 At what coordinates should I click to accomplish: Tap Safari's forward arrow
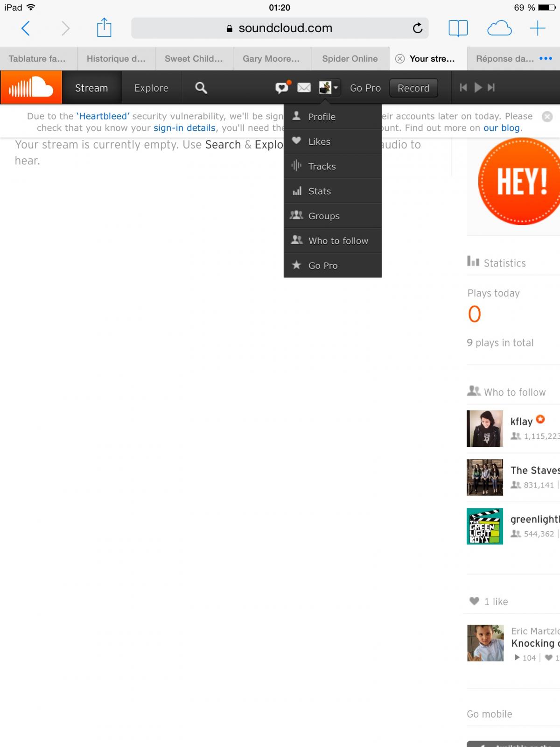[x=66, y=28]
